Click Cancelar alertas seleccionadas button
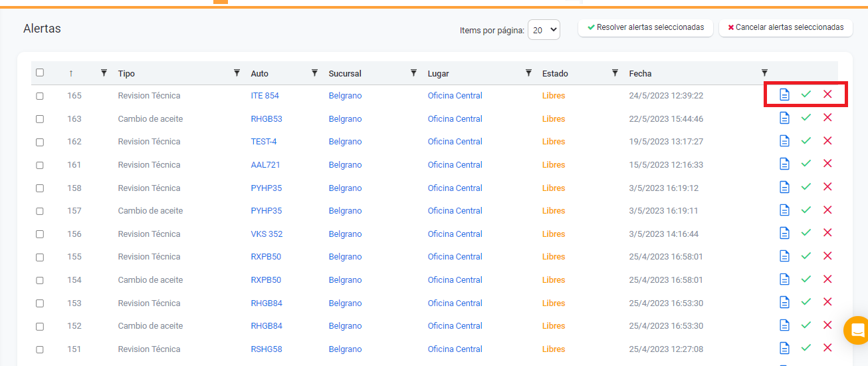Viewport: 868px width, 366px height. click(x=786, y=27)
